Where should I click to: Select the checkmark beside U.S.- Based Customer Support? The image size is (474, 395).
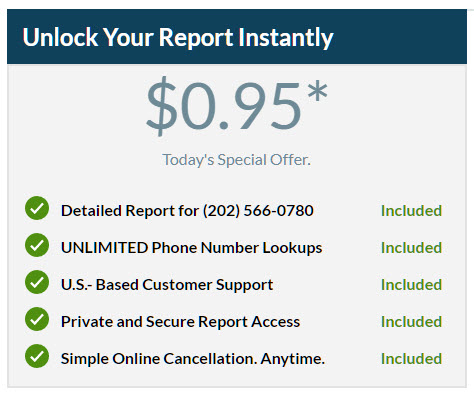37,282
